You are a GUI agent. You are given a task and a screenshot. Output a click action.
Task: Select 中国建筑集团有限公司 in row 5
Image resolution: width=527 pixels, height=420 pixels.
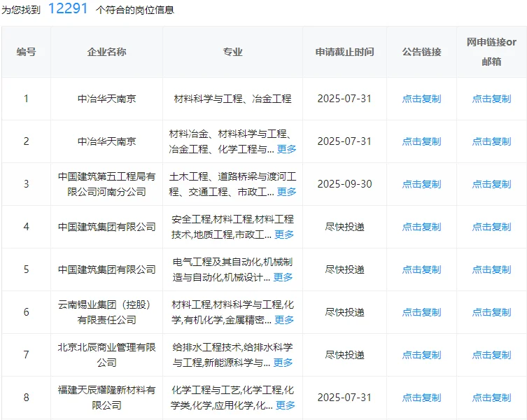pos(106,269)
